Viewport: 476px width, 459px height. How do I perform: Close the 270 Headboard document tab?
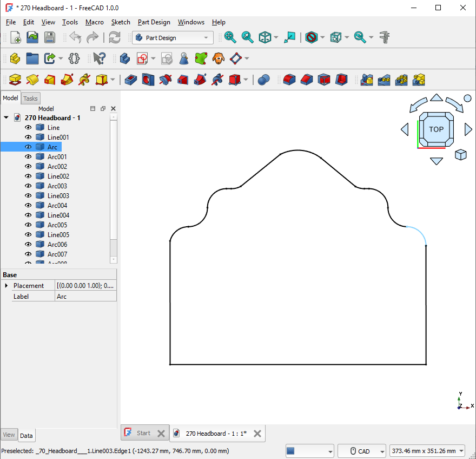257,434
